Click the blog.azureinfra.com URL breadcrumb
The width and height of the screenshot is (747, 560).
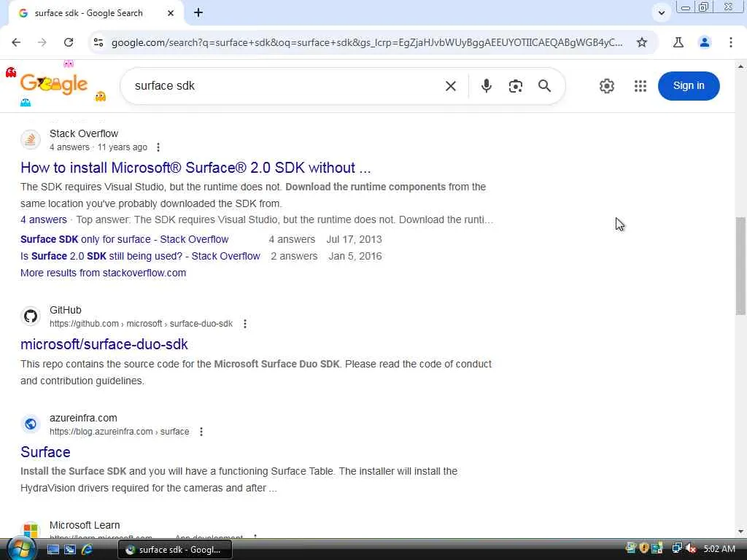119,432
